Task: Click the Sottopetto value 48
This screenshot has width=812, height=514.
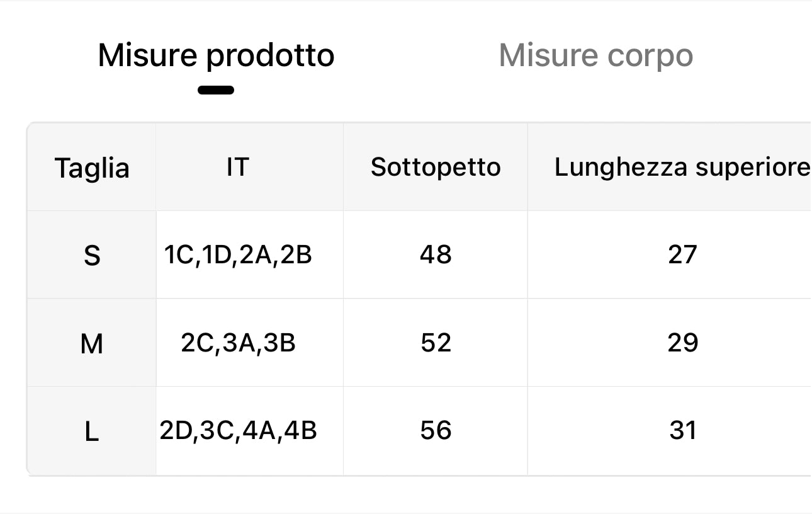Action: 436,254
